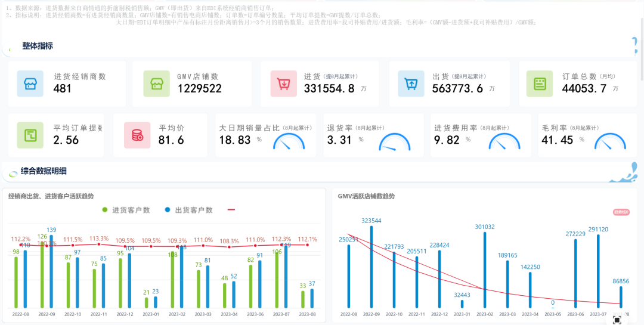Toggle the red line legend item

[x=231, y=210]
